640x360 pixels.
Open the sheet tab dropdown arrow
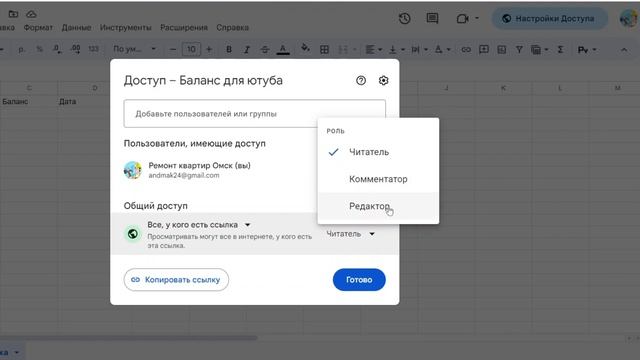(x=17, y=352)
